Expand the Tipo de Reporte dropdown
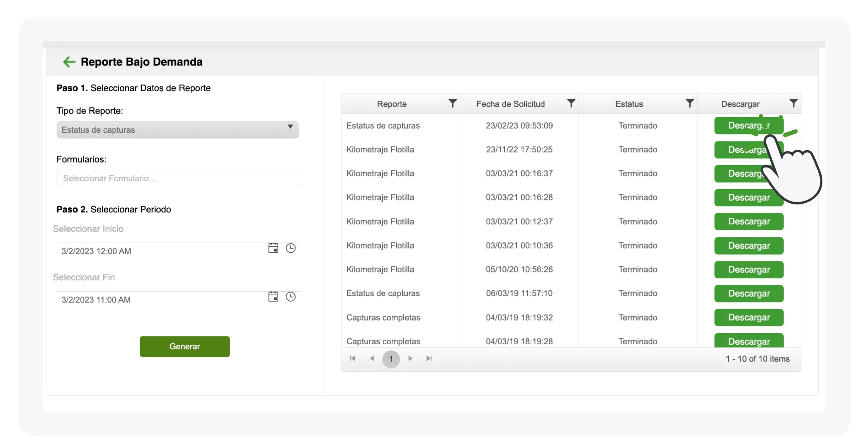 pyautogui.click(x=178, y=130)
